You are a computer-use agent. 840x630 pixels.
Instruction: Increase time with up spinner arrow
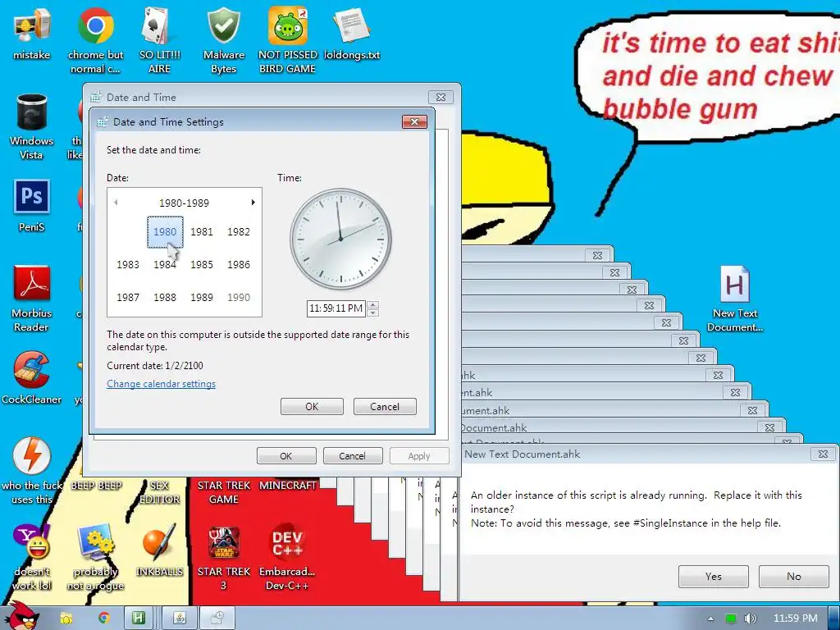(373, 305)
